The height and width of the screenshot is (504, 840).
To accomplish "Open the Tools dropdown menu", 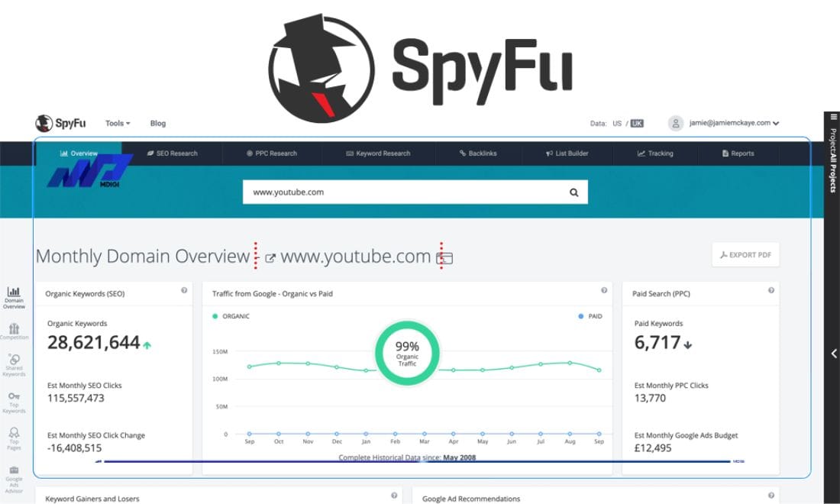I will coord(117,123).
